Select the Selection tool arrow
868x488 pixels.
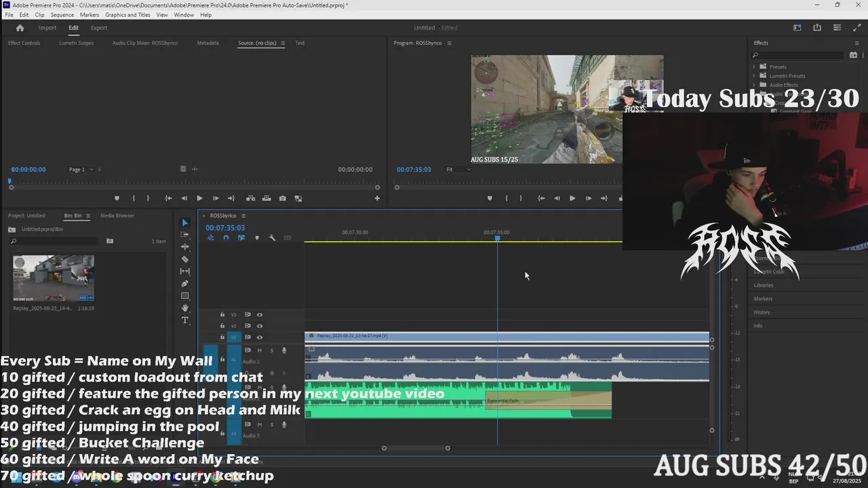[184, 222]
